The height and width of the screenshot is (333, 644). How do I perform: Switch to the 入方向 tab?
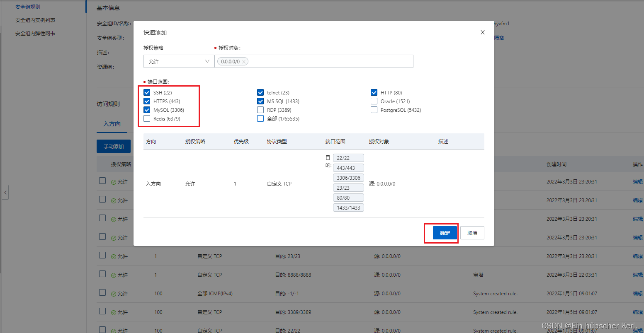[x=112, y=124]
